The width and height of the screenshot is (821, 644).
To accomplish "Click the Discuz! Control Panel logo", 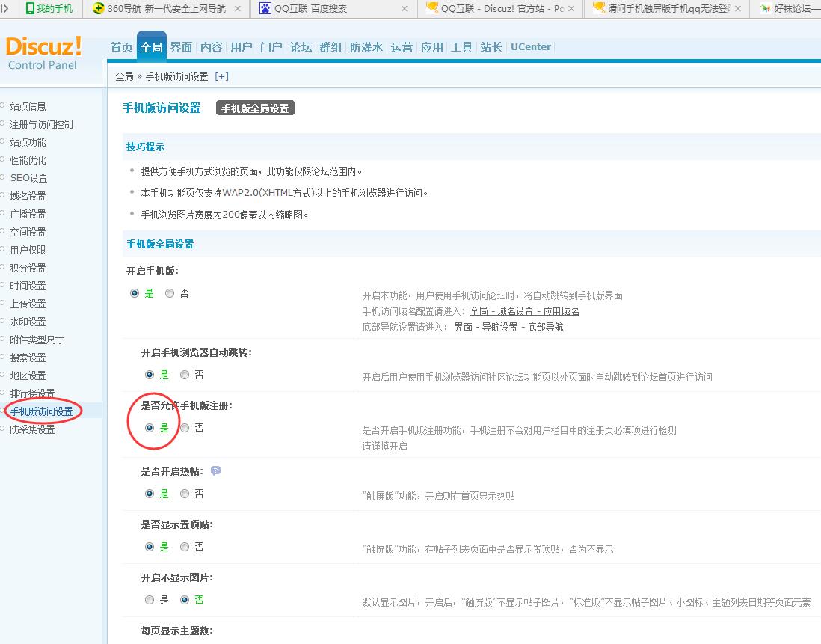I will pyautogui.click(x=43, y=52).
